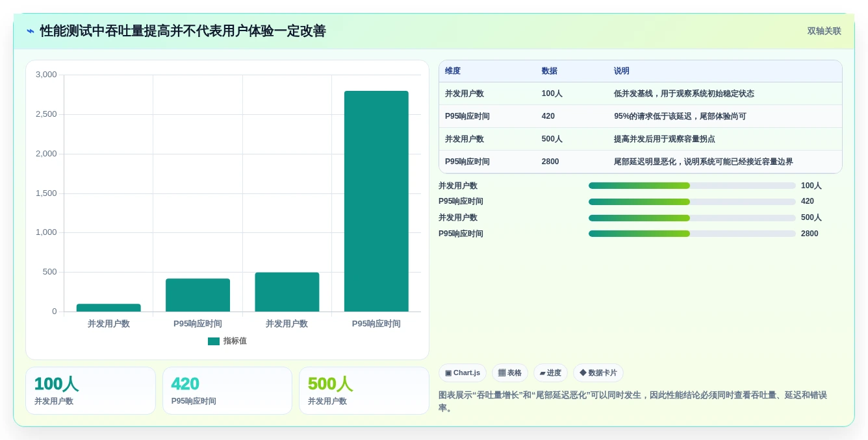Viewport: 868px width, 440px height.
Task: Select the 表格 tag chip
Action: (510, 373)
